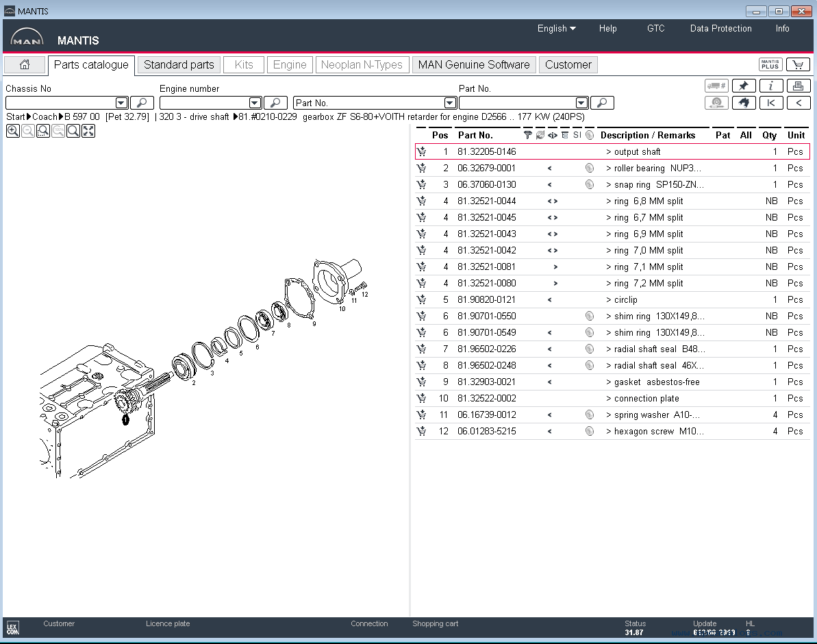This screenshot has height=644, width=817.
Task: Search by engine number magnifier button
Action: [275, 103]
